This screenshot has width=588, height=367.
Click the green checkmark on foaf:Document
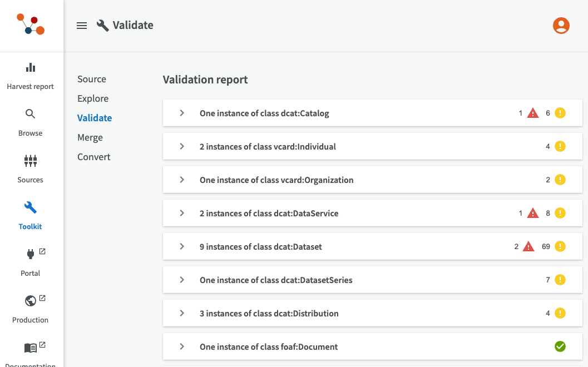click(560, 346)
